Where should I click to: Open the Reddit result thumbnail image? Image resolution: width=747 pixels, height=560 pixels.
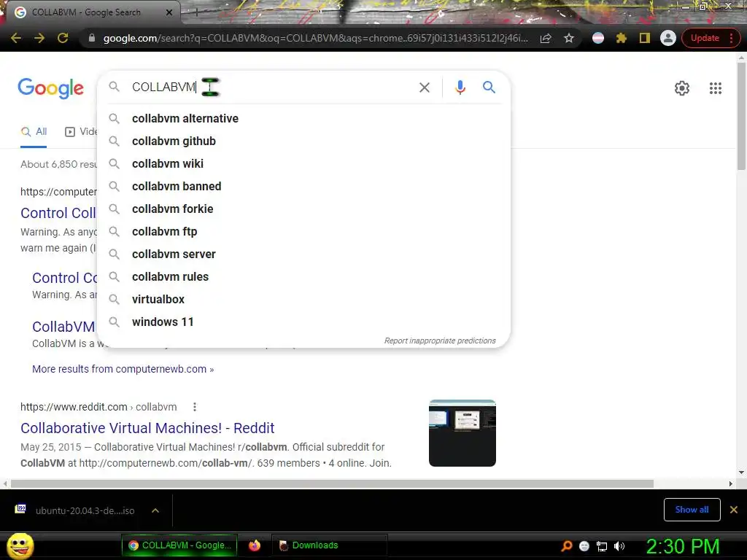point(462,433)
